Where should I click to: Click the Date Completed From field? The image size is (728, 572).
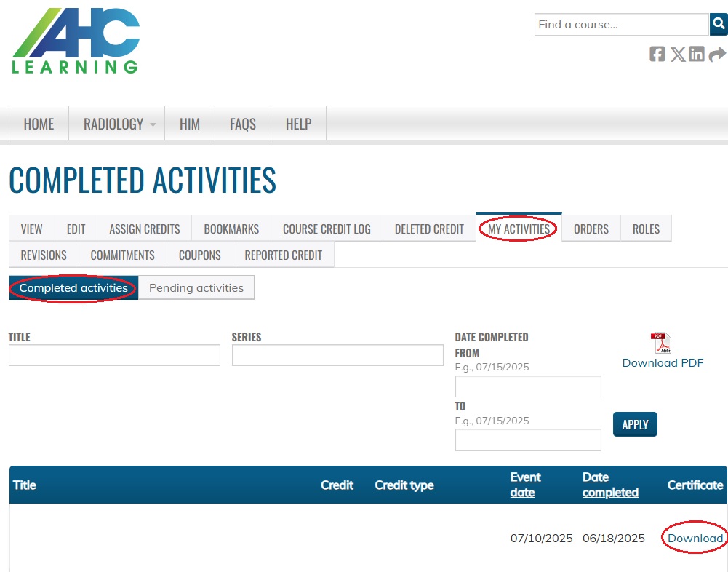(x=528, y=386)
